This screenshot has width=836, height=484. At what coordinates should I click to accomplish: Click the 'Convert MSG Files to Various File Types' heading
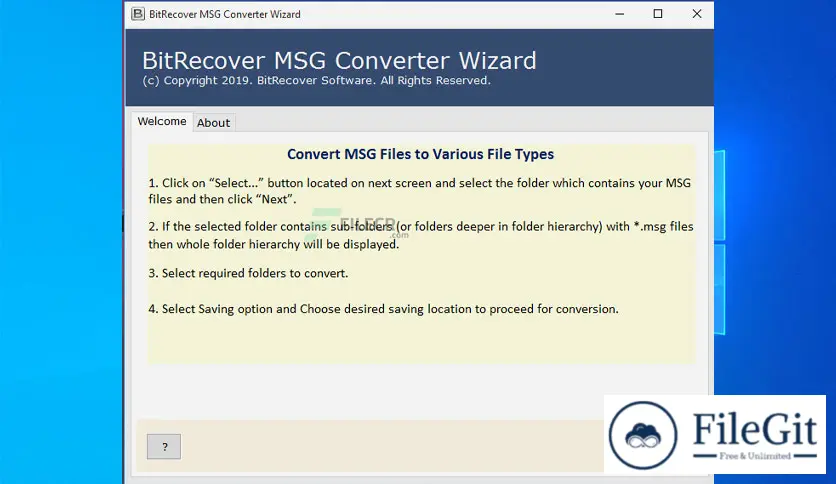pyautogui.click(x=420, y=154)
